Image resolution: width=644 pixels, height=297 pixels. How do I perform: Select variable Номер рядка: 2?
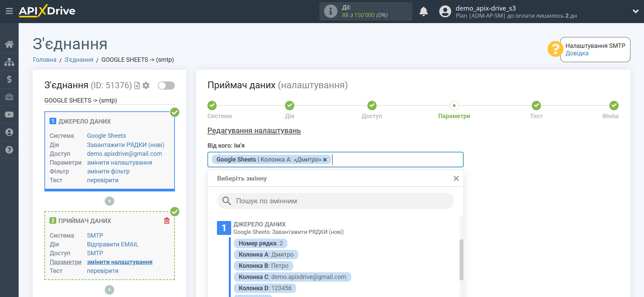(x=261, y=243)
